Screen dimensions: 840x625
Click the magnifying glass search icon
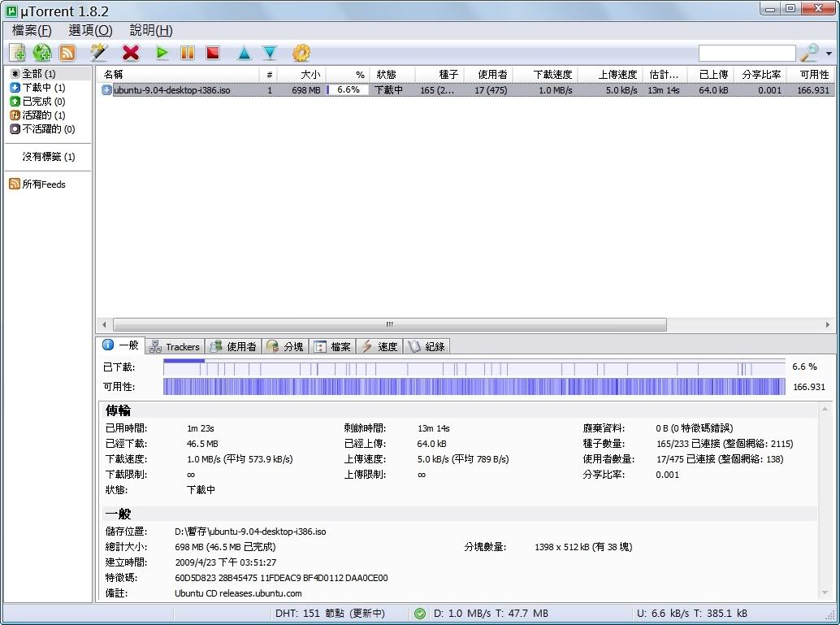coord(809,53)
